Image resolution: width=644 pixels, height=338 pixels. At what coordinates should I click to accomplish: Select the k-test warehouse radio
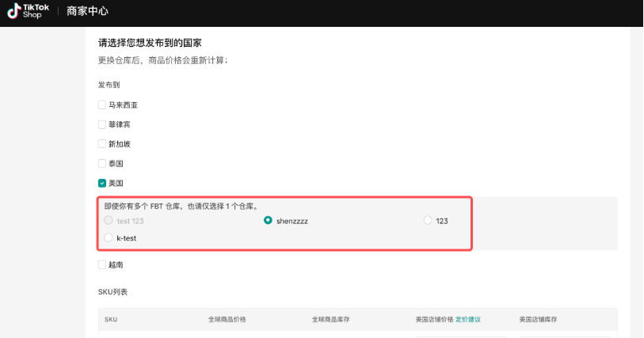(x=109, y=237)
